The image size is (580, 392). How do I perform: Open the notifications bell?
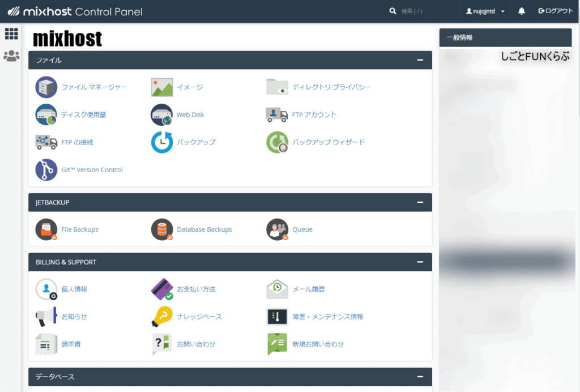pos(522,11)
